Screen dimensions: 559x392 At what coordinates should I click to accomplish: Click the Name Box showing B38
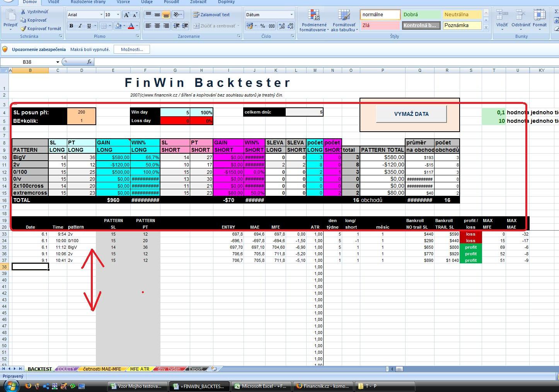click(x=27, y=62)
